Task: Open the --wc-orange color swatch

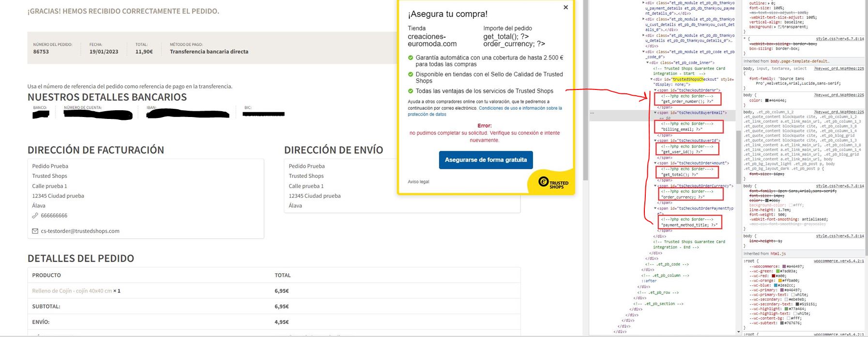Action: point(780,280)
